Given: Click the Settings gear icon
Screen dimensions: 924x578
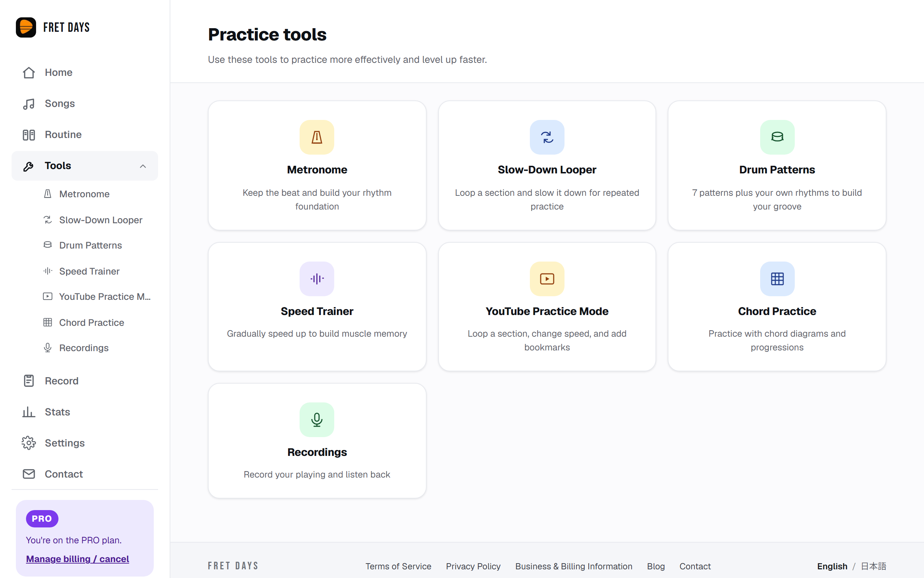Looking at the screenshot, I should click(x=29, y=443).
